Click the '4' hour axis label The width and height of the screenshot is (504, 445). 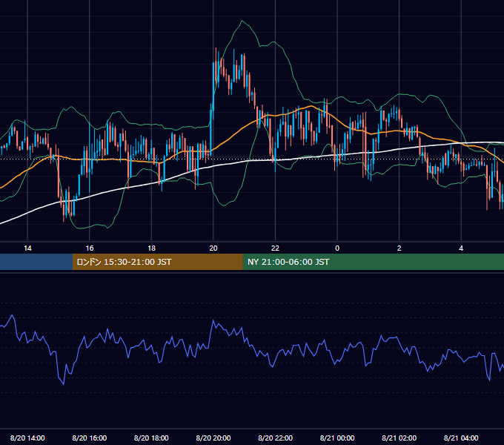click(461, 248)
